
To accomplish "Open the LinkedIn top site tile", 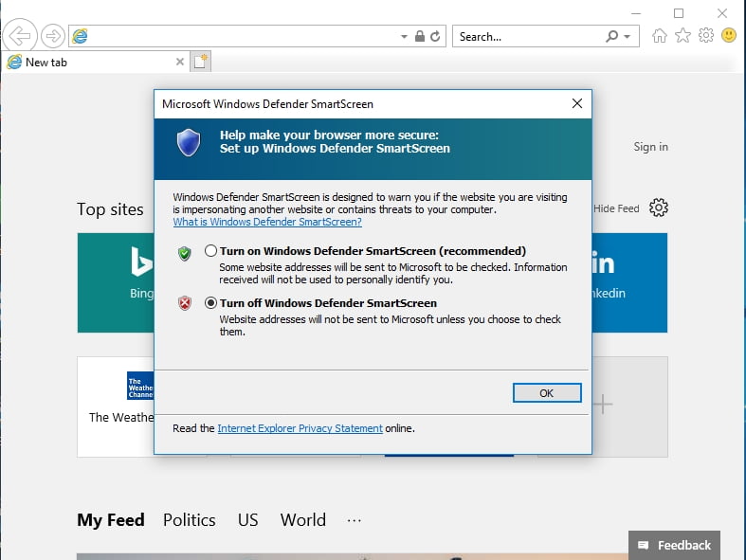I will click(x=629, y=282).
